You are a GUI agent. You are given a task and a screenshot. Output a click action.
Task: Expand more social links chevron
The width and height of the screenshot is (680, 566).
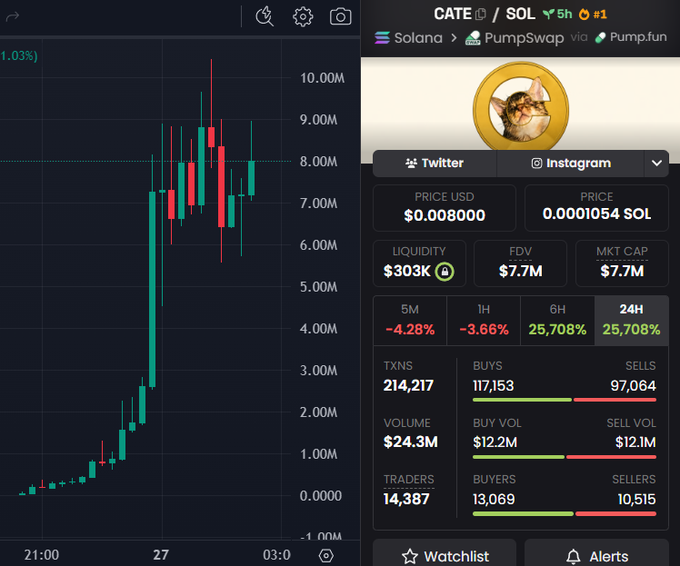tap(657, 163)
